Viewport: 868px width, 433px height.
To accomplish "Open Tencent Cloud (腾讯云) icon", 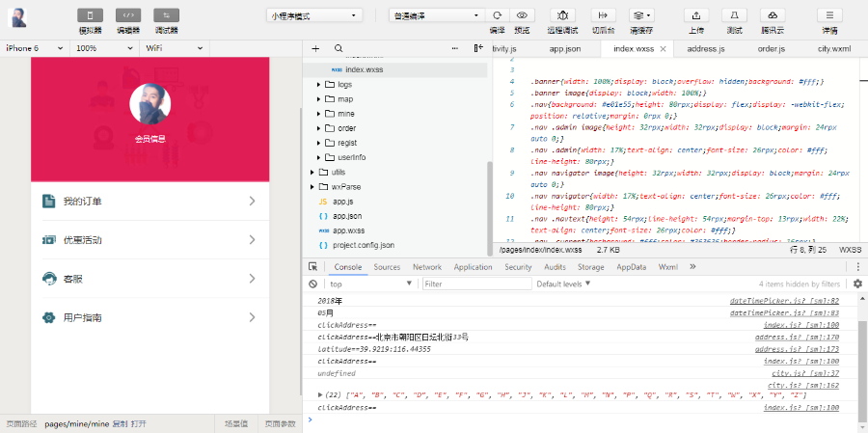I will (x=772, y=15).
